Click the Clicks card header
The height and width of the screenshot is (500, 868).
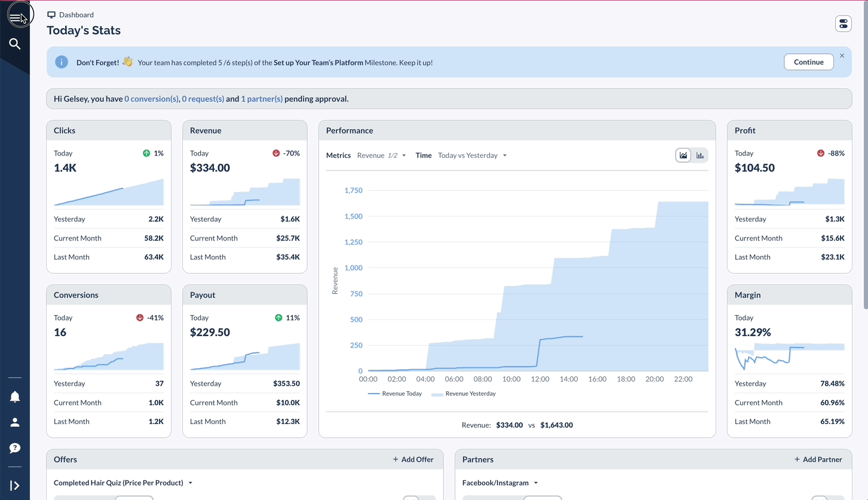[109, 130]
